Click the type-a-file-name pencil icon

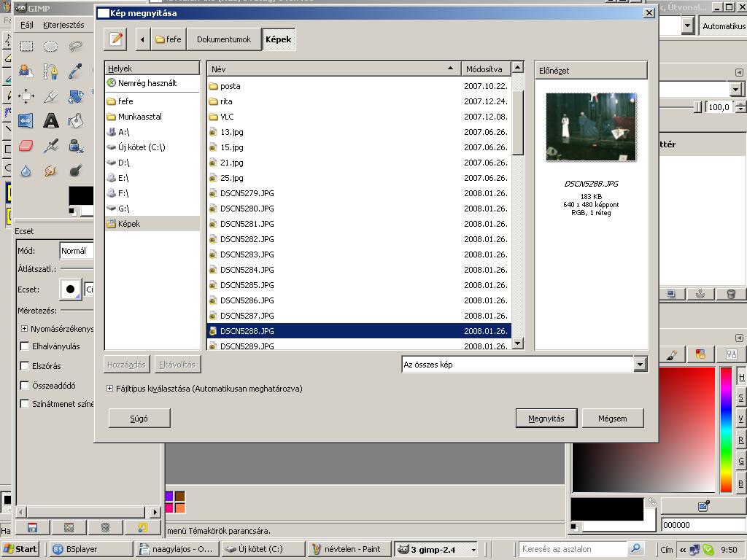[115, 39]
